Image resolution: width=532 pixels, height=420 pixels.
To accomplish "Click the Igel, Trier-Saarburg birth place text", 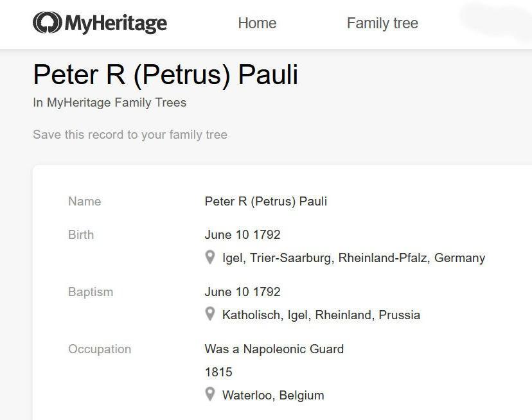I will [353, 258].
